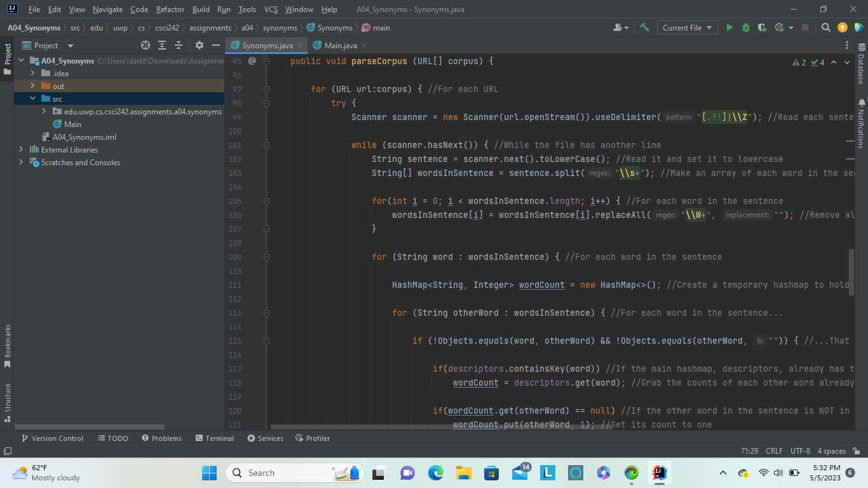The image size is (868, 488).
Task: Expand the External Libraries node
Action: (20, 149)
